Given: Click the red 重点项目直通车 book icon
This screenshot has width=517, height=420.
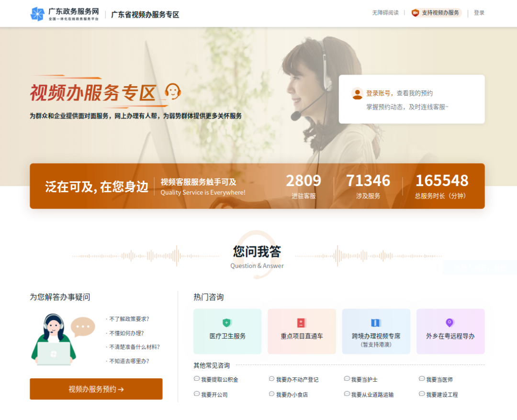Looking at the screenshot, I should (x=302, y=323).
